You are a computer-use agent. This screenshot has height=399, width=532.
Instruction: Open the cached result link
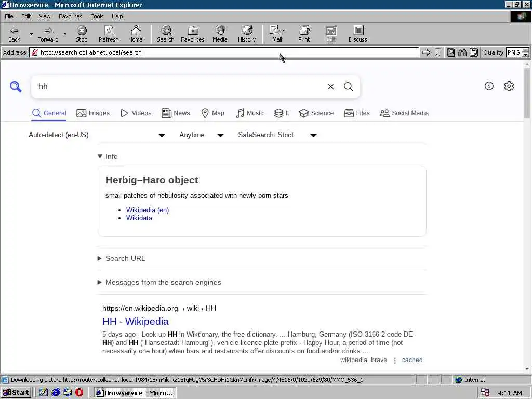[x=412, y=360]
